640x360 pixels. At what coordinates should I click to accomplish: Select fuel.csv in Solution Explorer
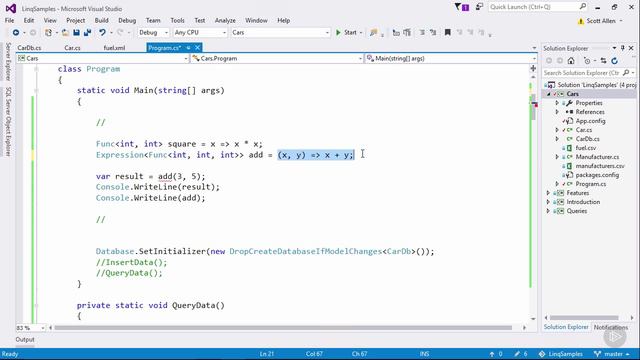[x=586, y=148]
